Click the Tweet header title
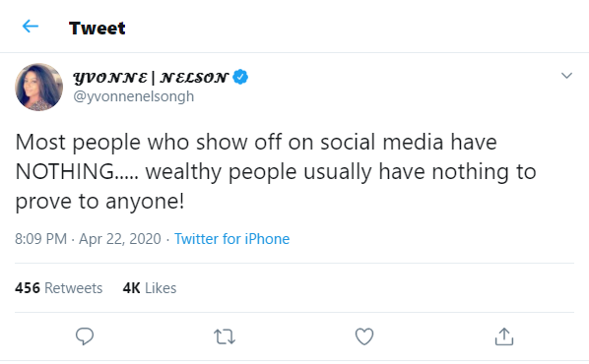 click(x=97, y=29)
